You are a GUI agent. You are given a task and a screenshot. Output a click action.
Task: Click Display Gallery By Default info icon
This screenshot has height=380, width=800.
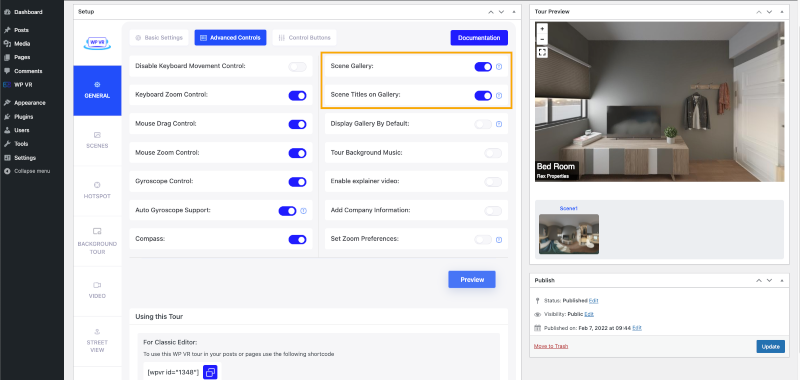(x=499, y=124)
